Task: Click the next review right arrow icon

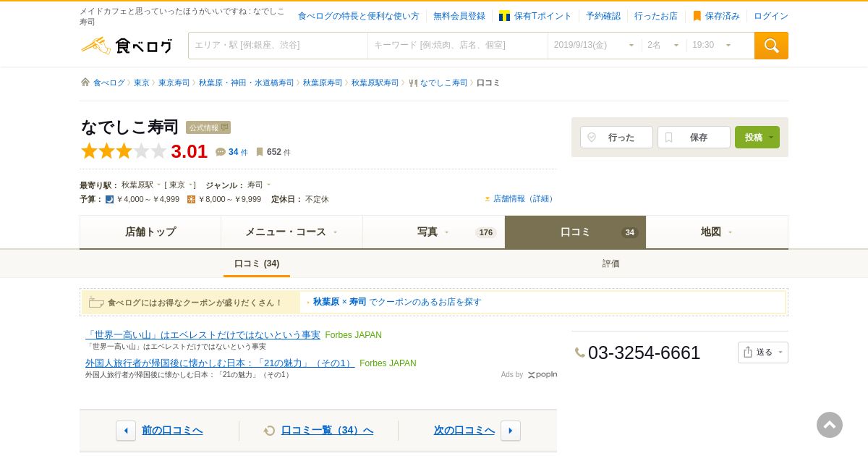Action: 511,431
